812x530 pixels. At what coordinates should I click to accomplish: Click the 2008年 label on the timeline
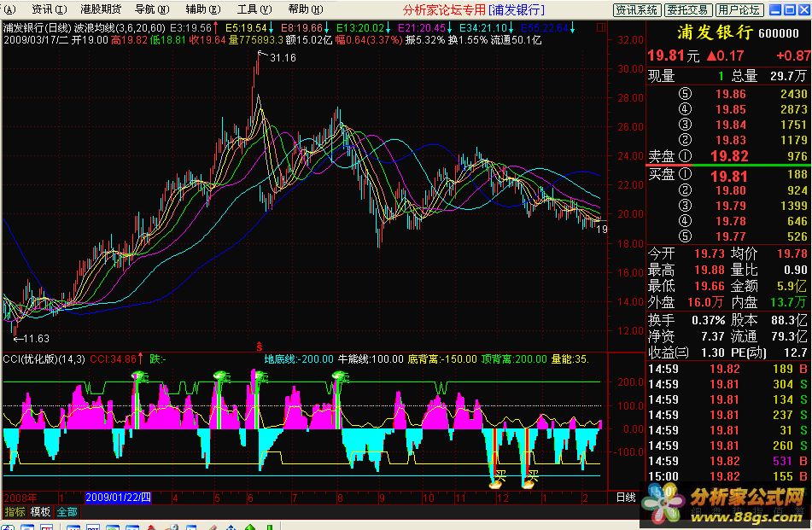[x=20, y=498]
